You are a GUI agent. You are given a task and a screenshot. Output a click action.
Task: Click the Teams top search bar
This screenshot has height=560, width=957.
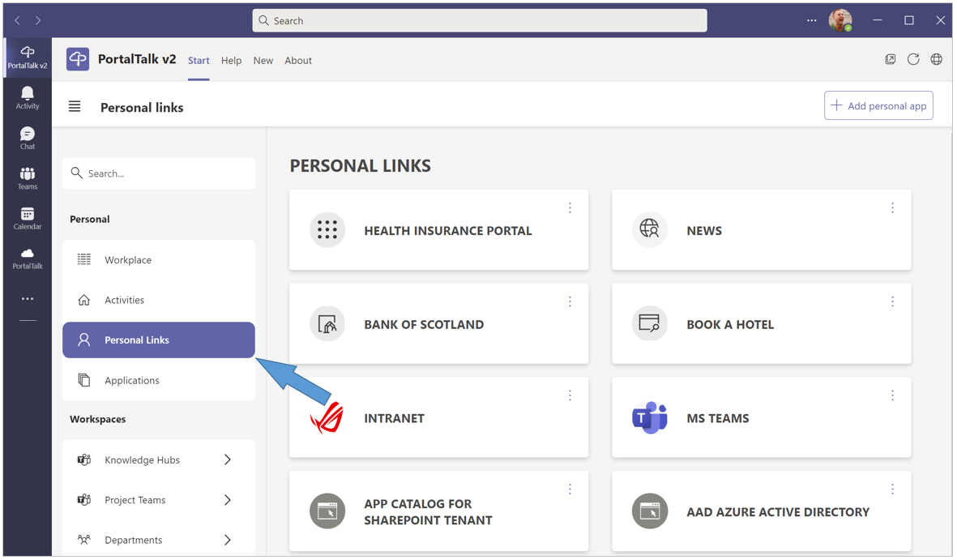click(x=480, y=20)
